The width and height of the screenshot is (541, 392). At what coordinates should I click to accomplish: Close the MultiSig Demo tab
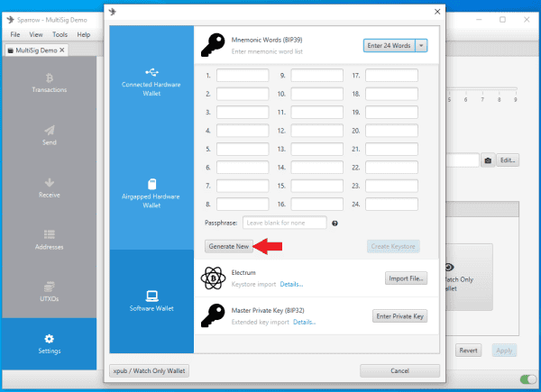[x=61, y=50]
